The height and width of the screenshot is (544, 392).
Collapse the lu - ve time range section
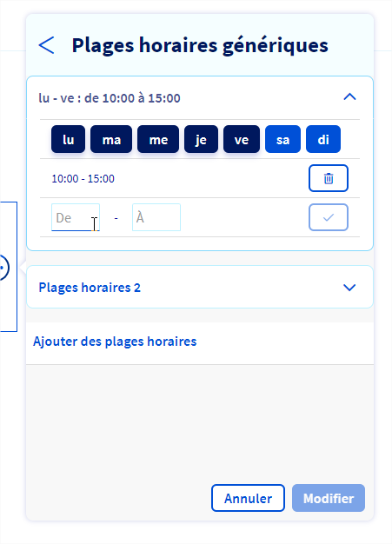tap(349, 97)
